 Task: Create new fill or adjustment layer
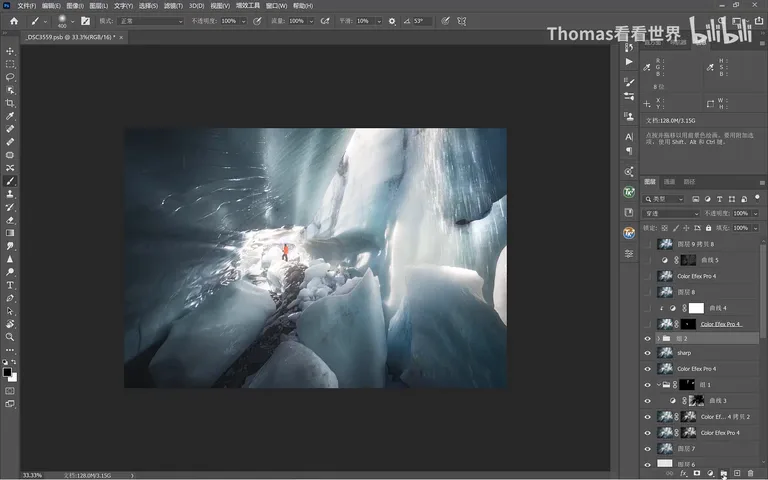point(710,473)
